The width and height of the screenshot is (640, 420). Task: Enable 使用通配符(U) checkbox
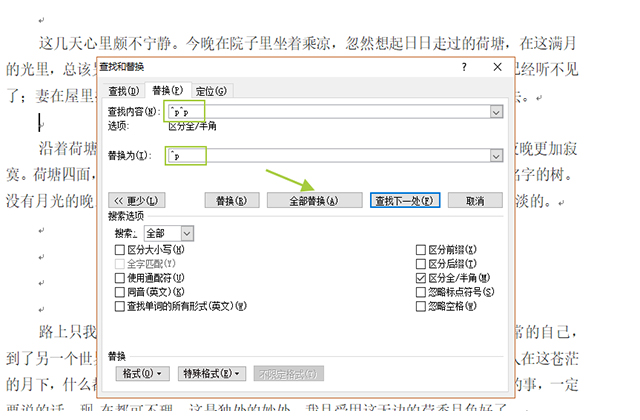[120, 278]
